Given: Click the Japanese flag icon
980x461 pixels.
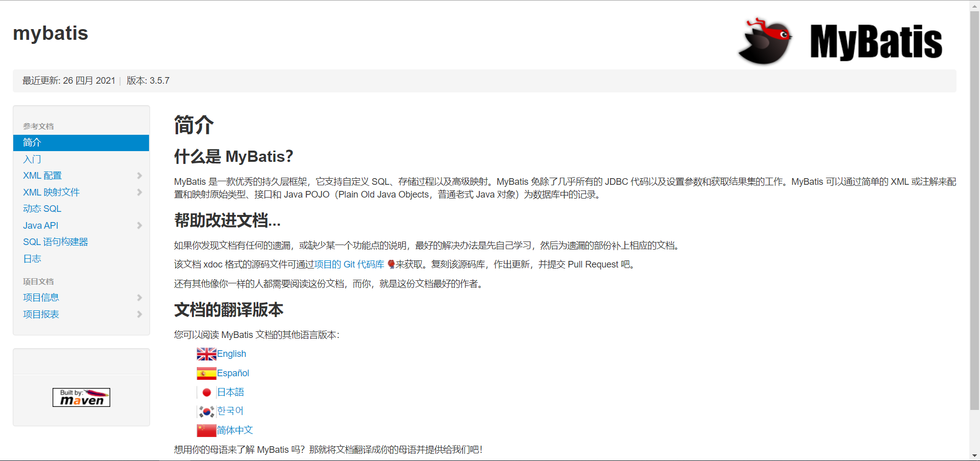Looking at the screenshot, I should coord(206,392).
